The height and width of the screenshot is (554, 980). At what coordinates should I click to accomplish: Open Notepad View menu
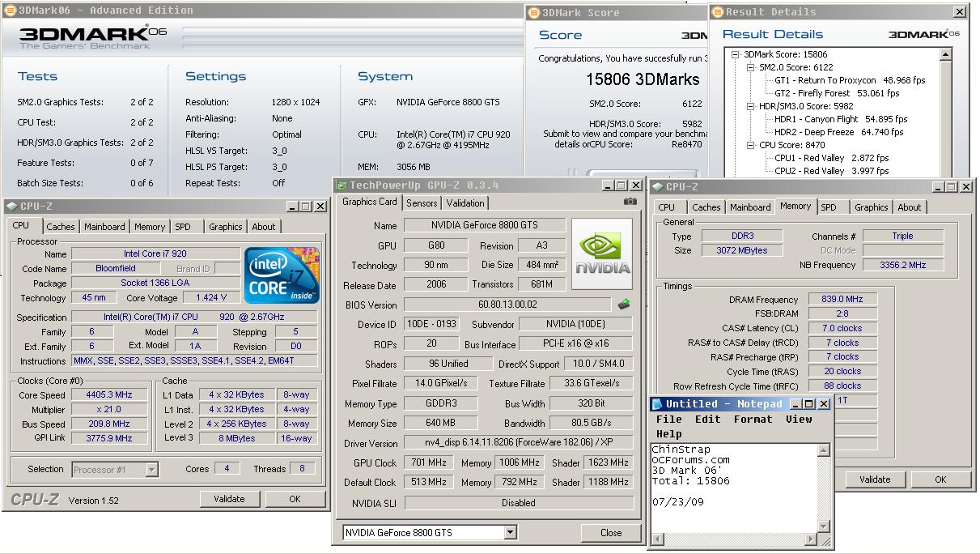tap(799, 419)
